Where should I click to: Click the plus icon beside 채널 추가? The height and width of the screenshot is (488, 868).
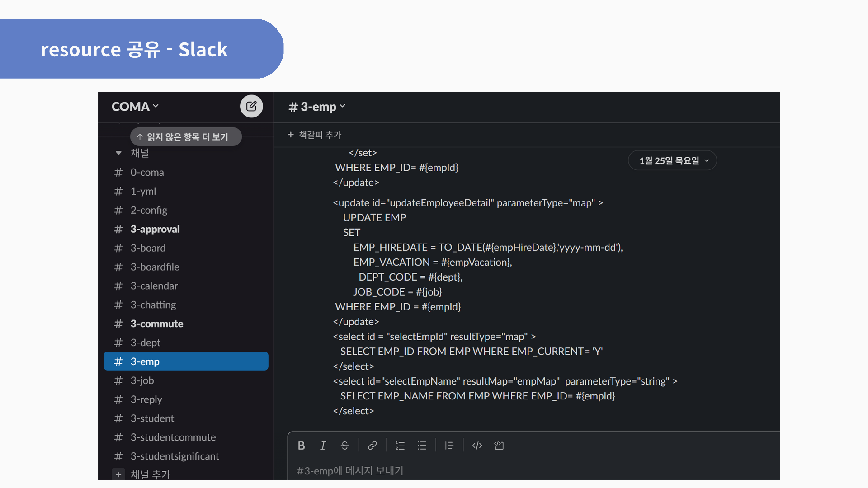tap(118, 474)
